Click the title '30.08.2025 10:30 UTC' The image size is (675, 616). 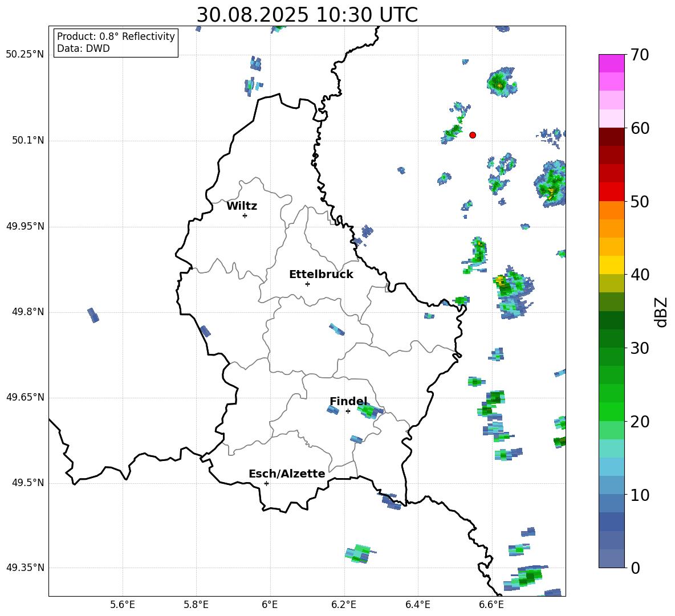pos(307,15)
